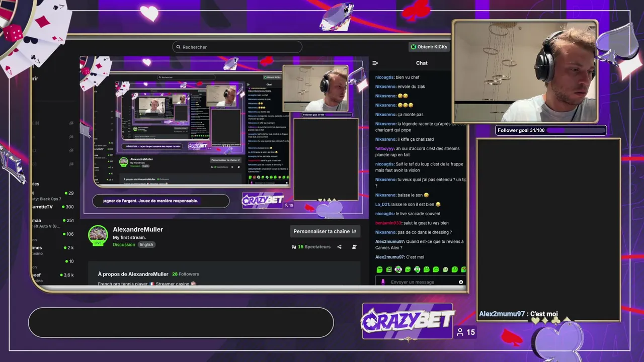The image size is (644, 362).
Task: Click the Rechercher search field
Action: 237,47
